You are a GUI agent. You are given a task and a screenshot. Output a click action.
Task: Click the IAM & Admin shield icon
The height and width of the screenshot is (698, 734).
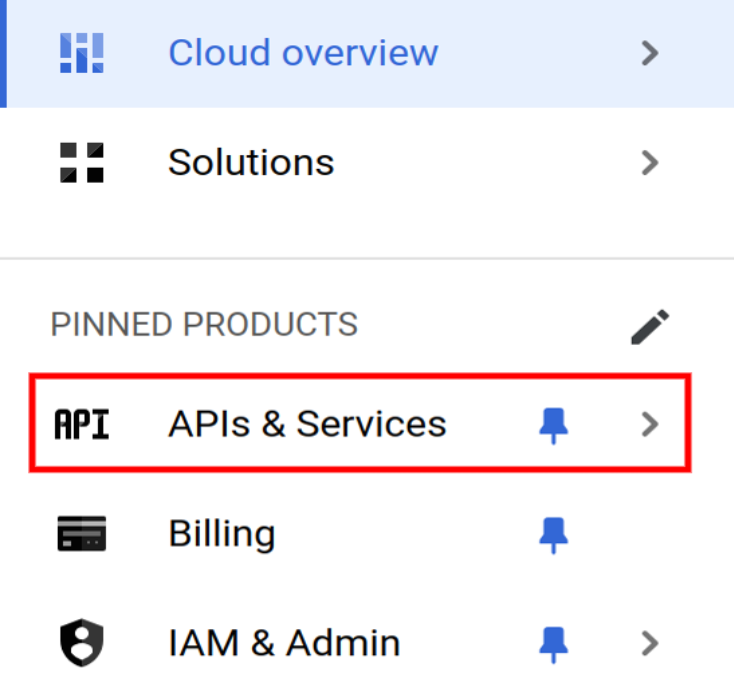pyautogui.click(x=81, y=643)
